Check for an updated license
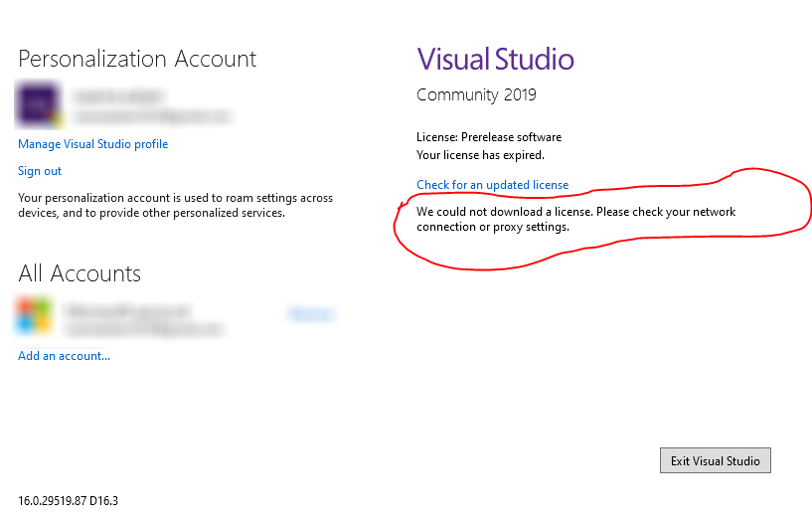The width and height of the screenshot is (812, 522). 493,185
